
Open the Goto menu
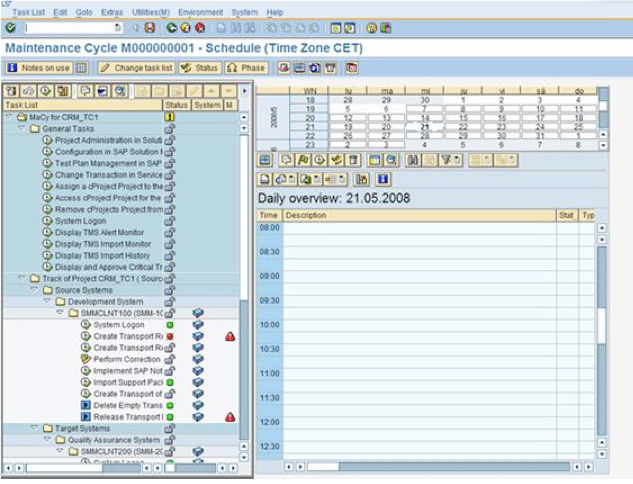pos(84,13)
